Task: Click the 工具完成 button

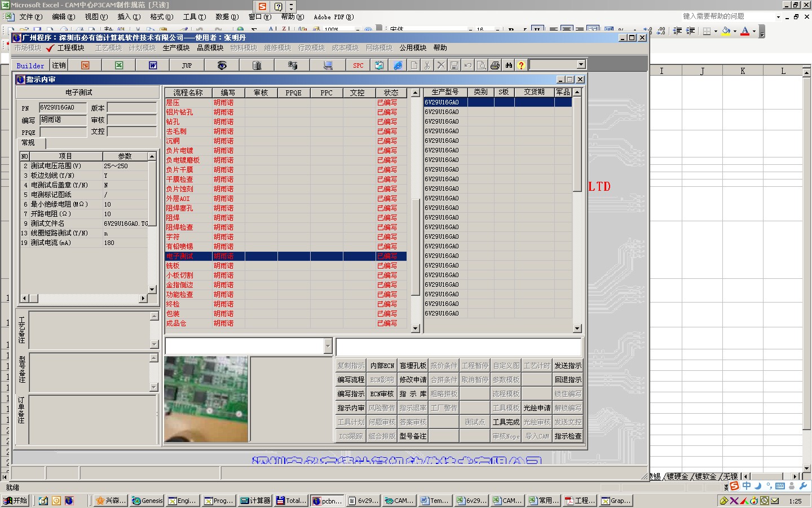Action: (506, 422)
